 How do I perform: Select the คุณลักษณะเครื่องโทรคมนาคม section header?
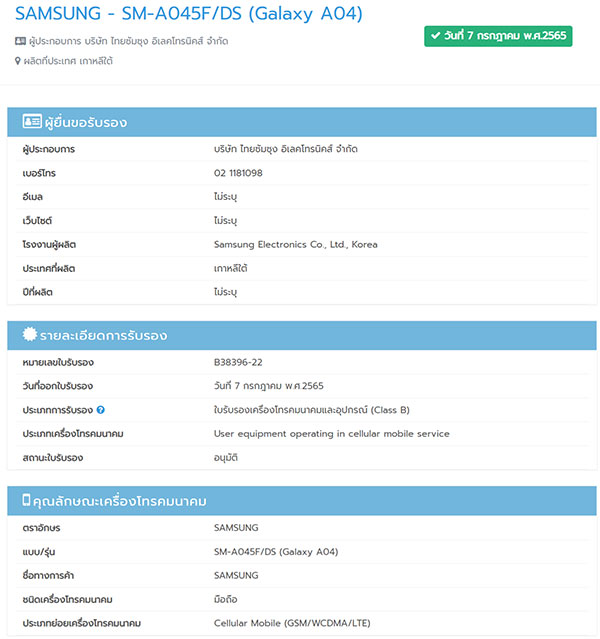tap(302, 500)
